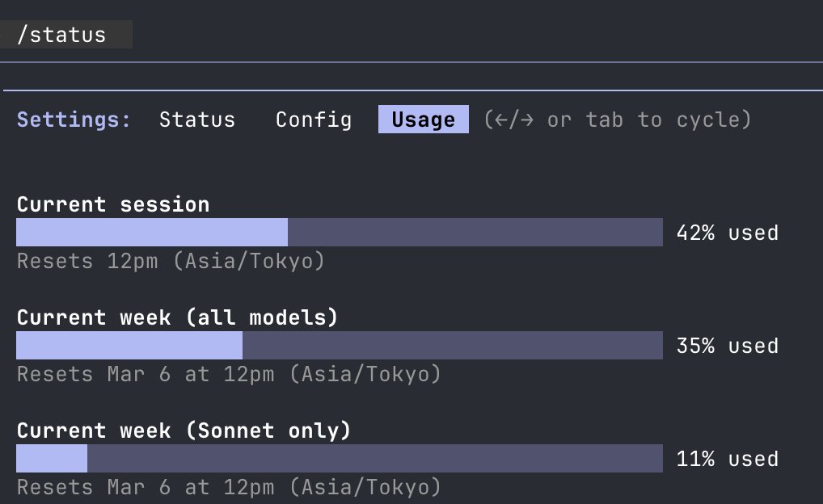Click 'Resets 12pm (Asia/Tokyo)' text
Screen dimensions: 823x504
tap(171, 261)
